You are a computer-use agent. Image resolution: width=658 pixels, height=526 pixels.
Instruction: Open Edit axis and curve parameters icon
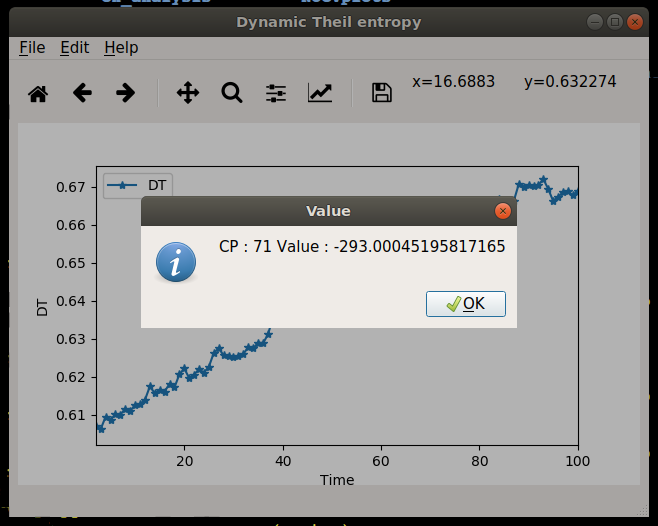(x=320, y=93)
